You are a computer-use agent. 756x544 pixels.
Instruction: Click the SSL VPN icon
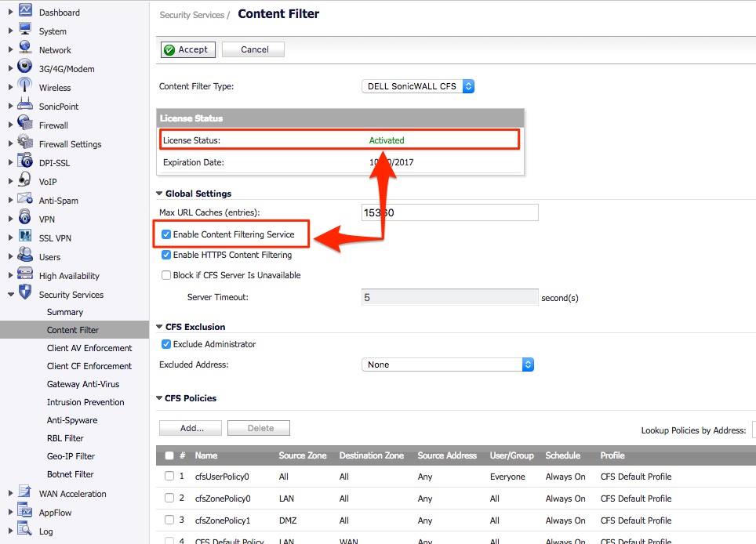click(25, 236)
